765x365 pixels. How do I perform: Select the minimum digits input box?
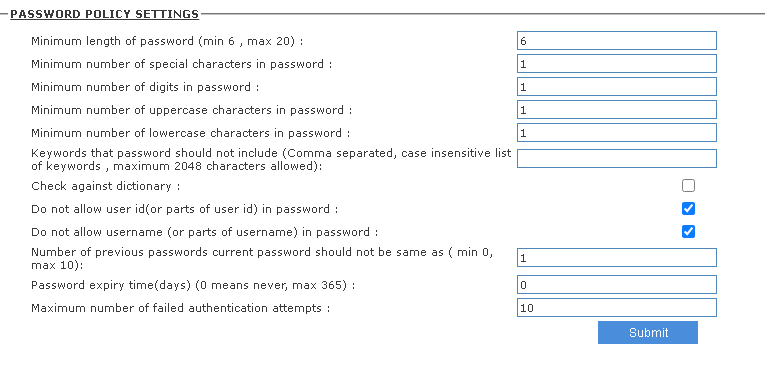617,86
